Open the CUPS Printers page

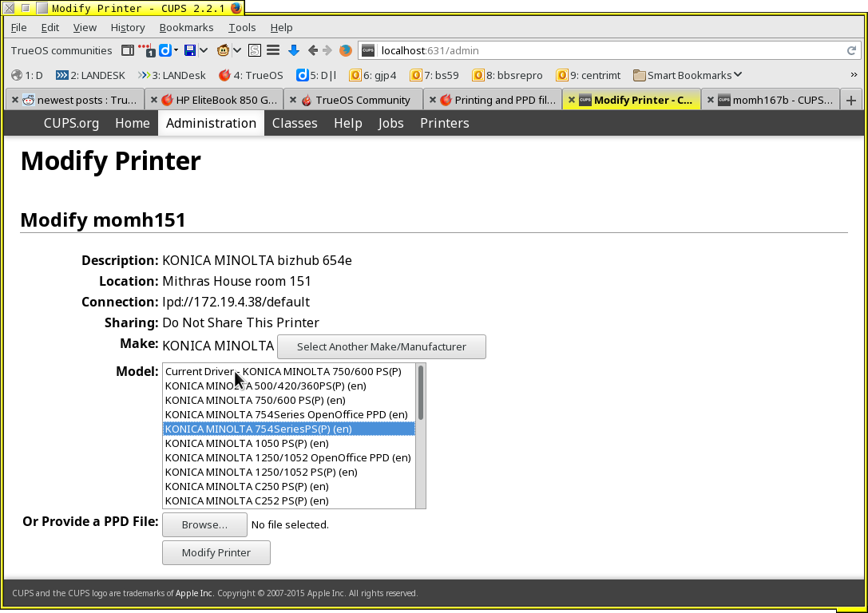point(445,123)
